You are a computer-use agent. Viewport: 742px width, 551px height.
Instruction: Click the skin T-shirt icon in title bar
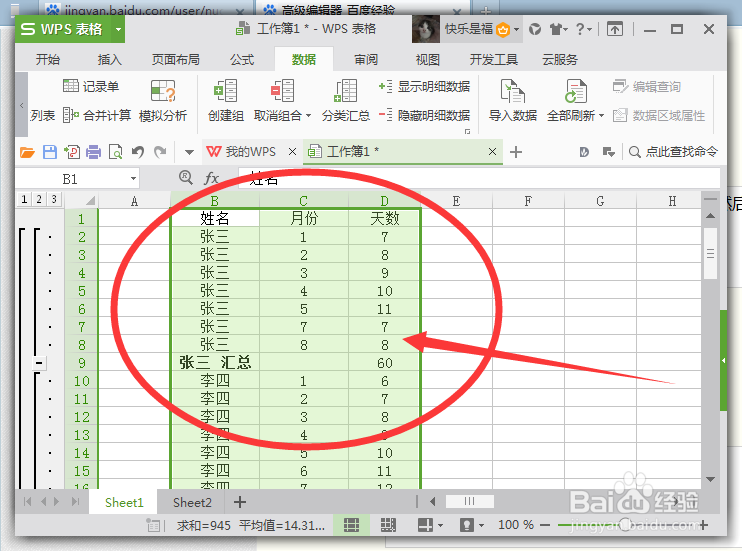coord(556,29)
